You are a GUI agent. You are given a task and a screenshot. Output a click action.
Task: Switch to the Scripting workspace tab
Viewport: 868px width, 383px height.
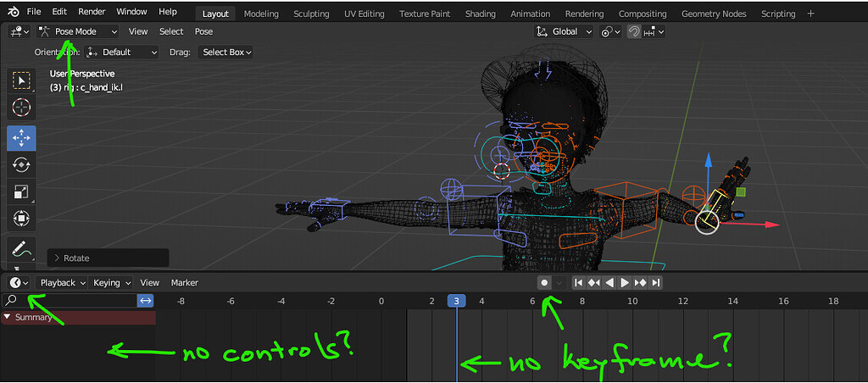tap(778, 14)
